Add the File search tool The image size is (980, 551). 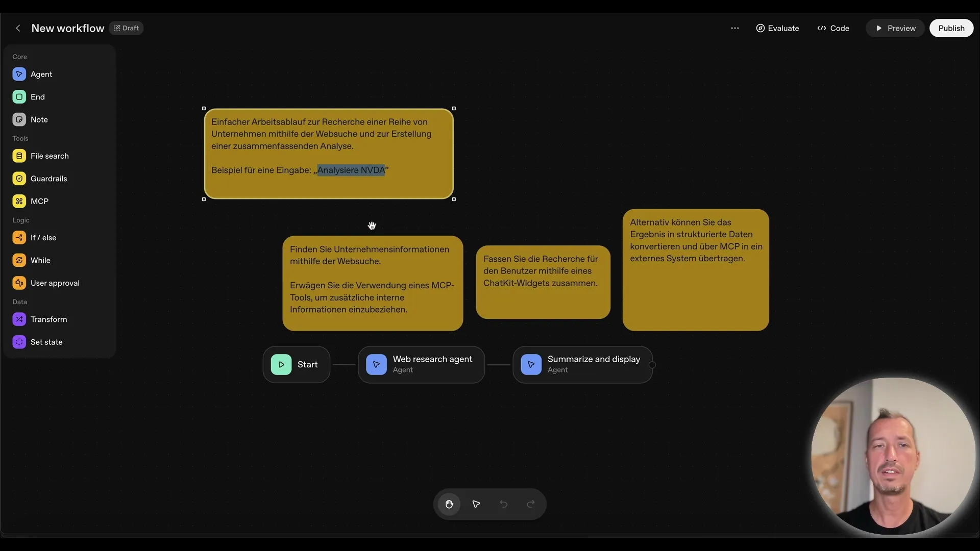50,156
